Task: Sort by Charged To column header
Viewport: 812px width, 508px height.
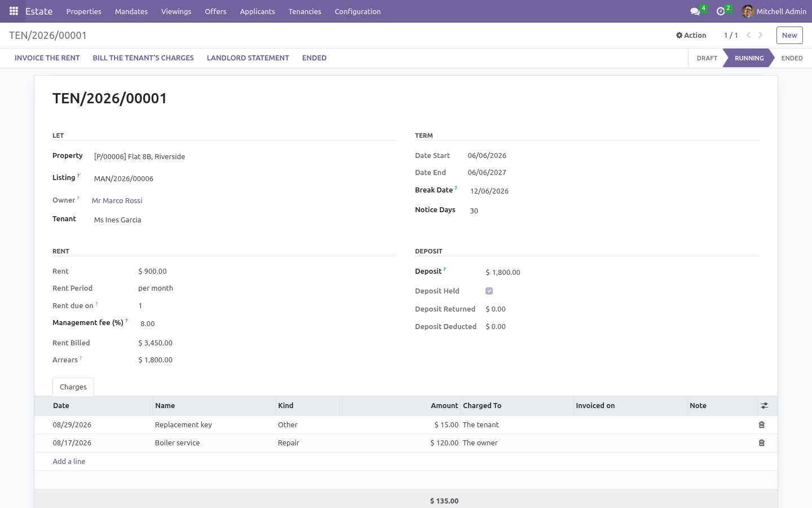Action: point(517,406)
